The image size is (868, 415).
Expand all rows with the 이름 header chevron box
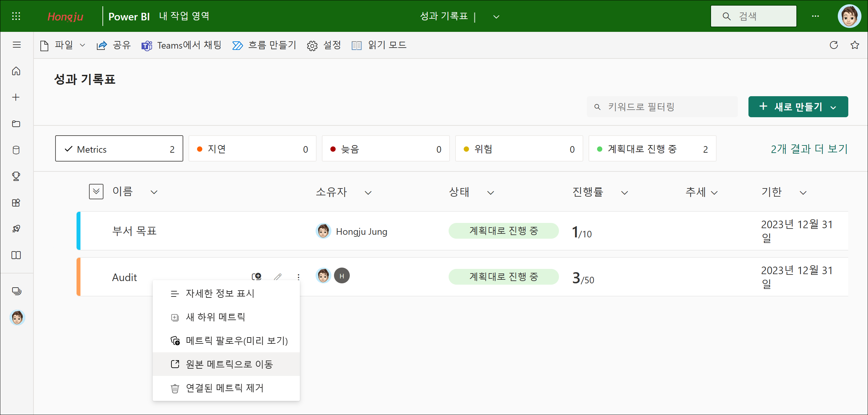click(x=96, y=192)
